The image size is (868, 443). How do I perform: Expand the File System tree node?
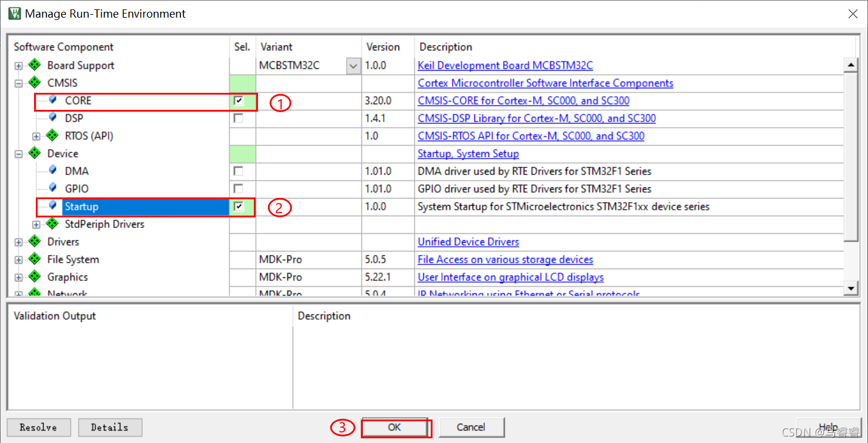click(19, 260)
